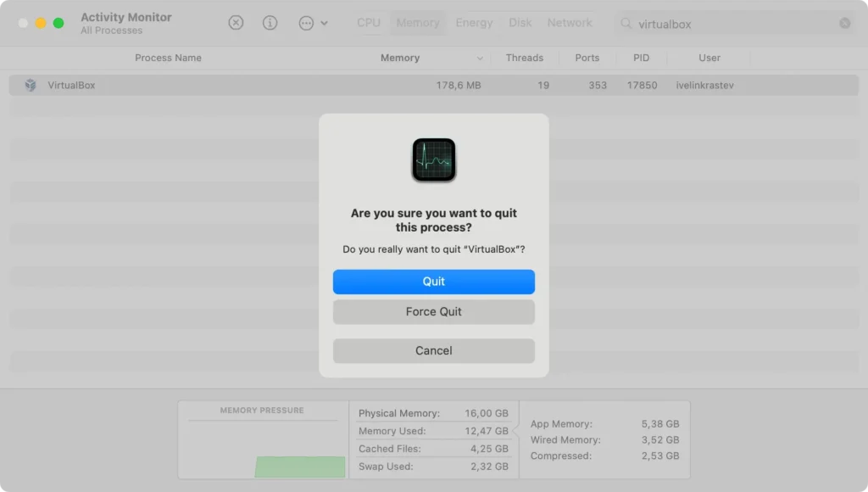Screen dimensions: 868x492
Task: Click the threads count 19
Action: click(543, 86)
